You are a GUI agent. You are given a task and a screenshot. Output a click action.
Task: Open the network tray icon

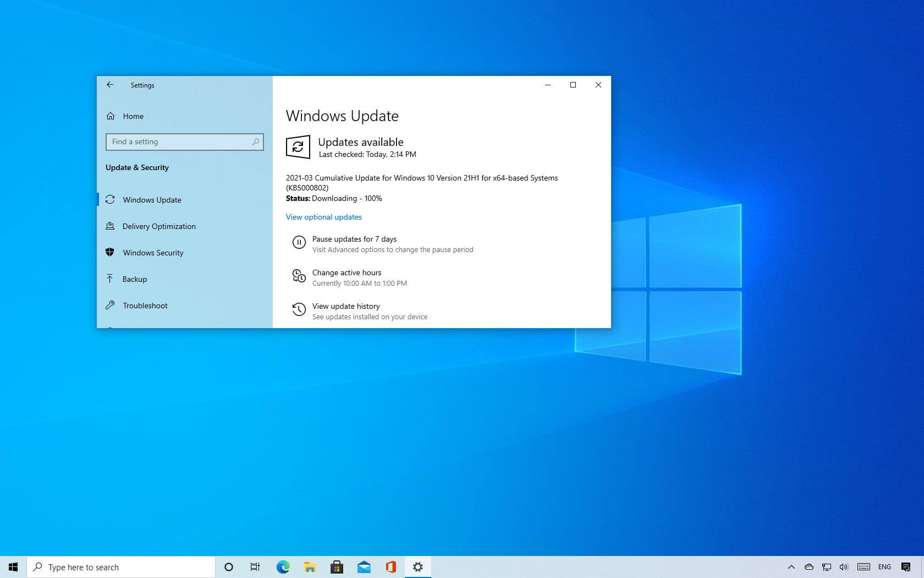click(827, 567)
